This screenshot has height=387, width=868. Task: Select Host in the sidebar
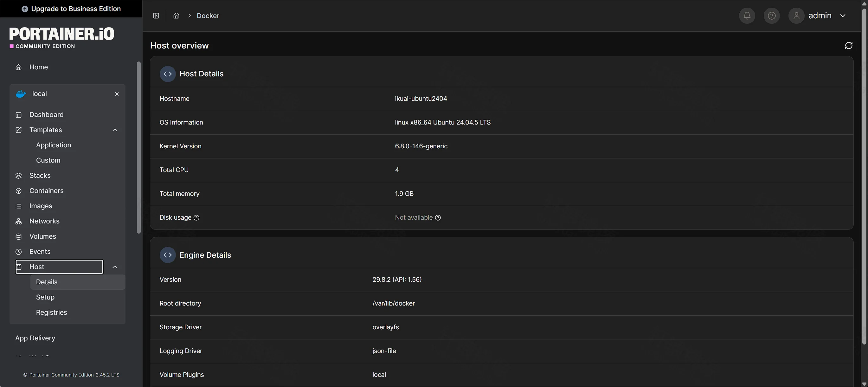tap(59, 267)
